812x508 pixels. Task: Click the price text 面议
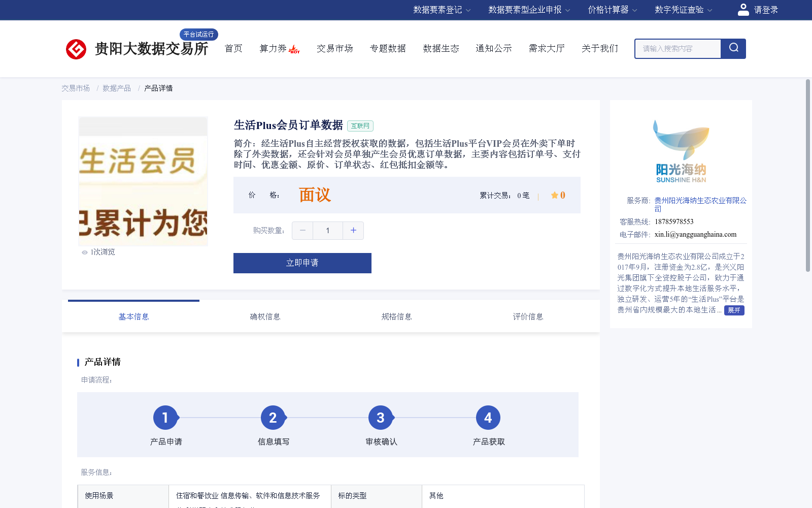pyautogui.click(x=315, y=195)
